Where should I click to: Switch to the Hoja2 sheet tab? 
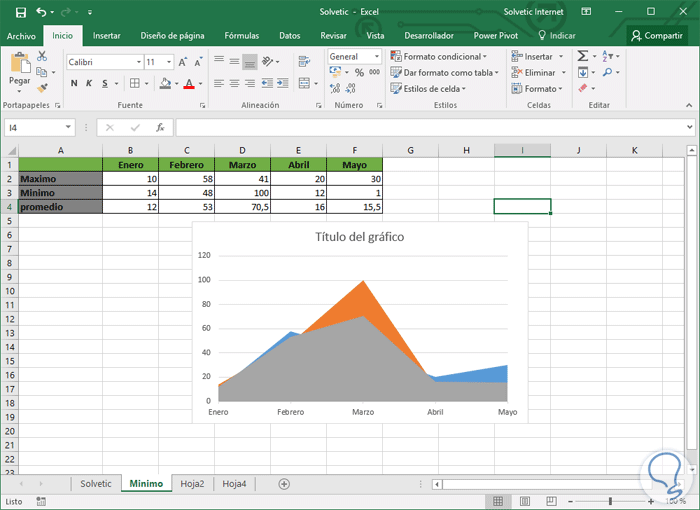192,484
